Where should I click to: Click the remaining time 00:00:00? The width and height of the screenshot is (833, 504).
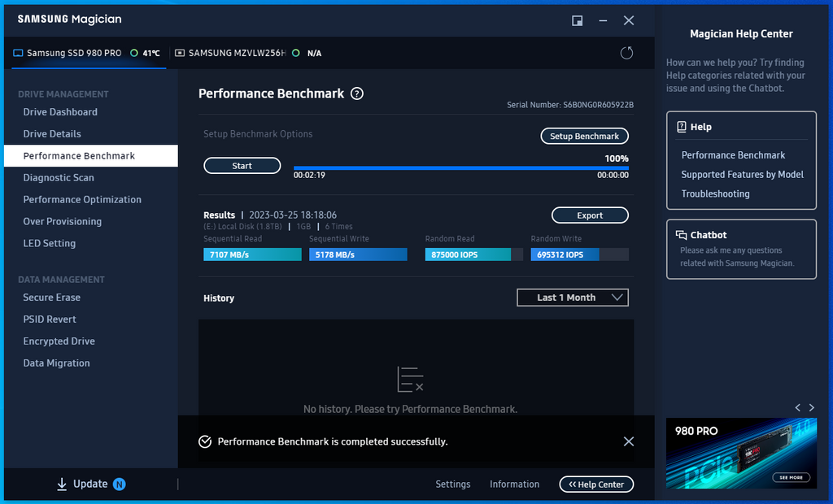[x=613, y=176]
